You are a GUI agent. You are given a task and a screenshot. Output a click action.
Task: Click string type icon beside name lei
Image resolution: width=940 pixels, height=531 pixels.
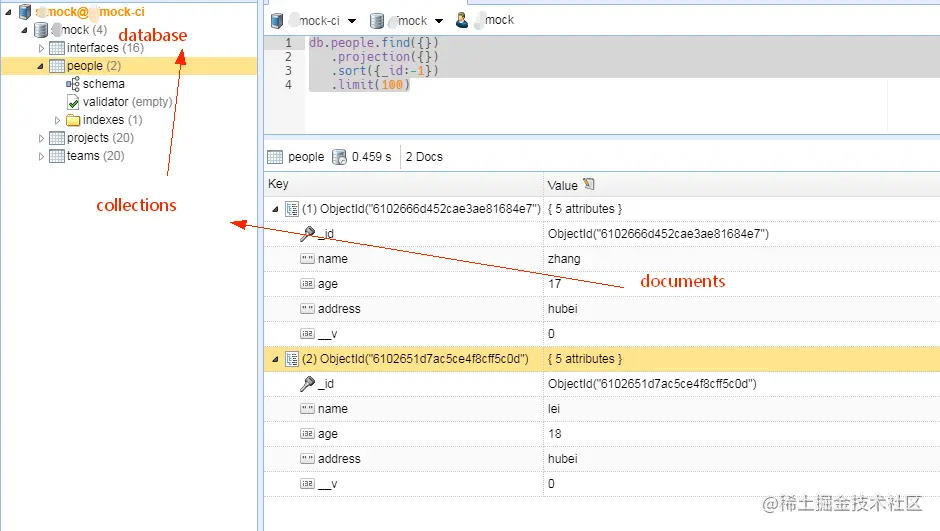click(308, 409)
